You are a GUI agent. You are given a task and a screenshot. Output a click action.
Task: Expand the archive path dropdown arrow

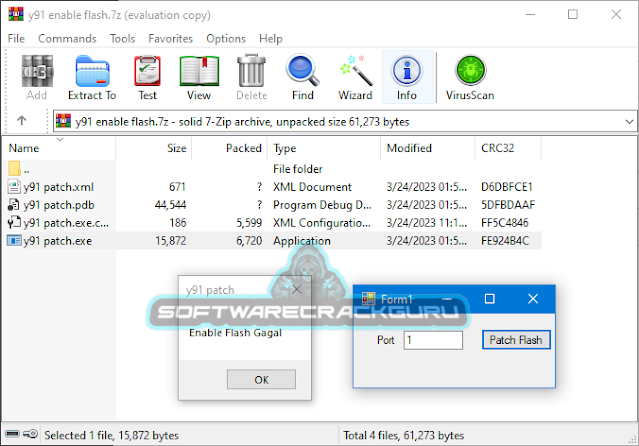coord(629,121)
